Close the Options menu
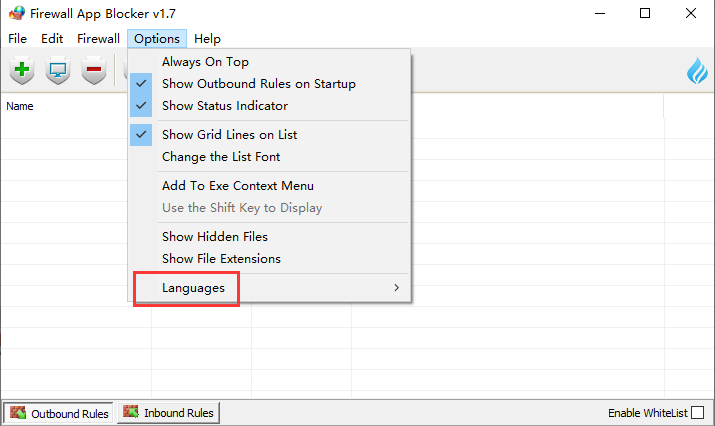715x426 pixels. [157, 39]
